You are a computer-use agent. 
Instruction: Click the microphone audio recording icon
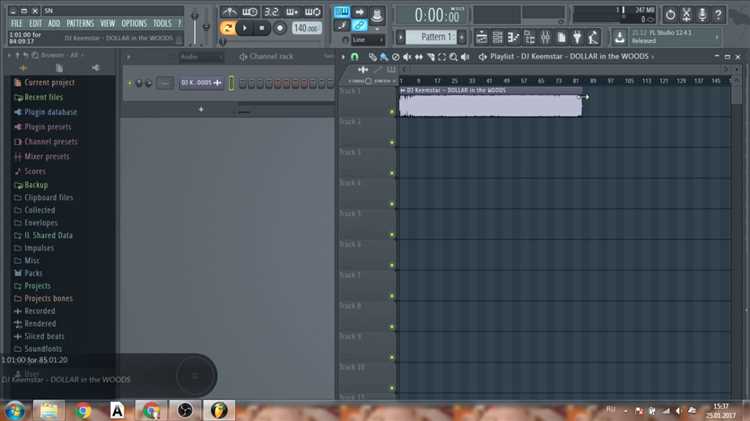[702, 15]
